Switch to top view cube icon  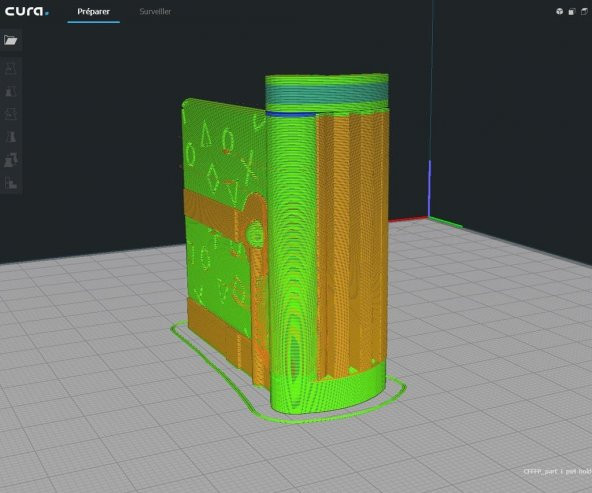pos(584,12)
